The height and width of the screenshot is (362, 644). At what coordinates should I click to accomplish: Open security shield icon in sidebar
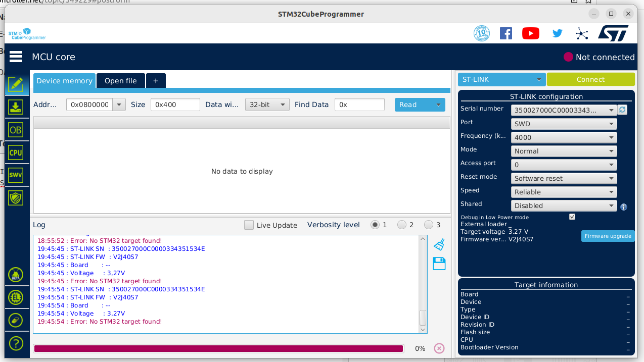point(16,198)
